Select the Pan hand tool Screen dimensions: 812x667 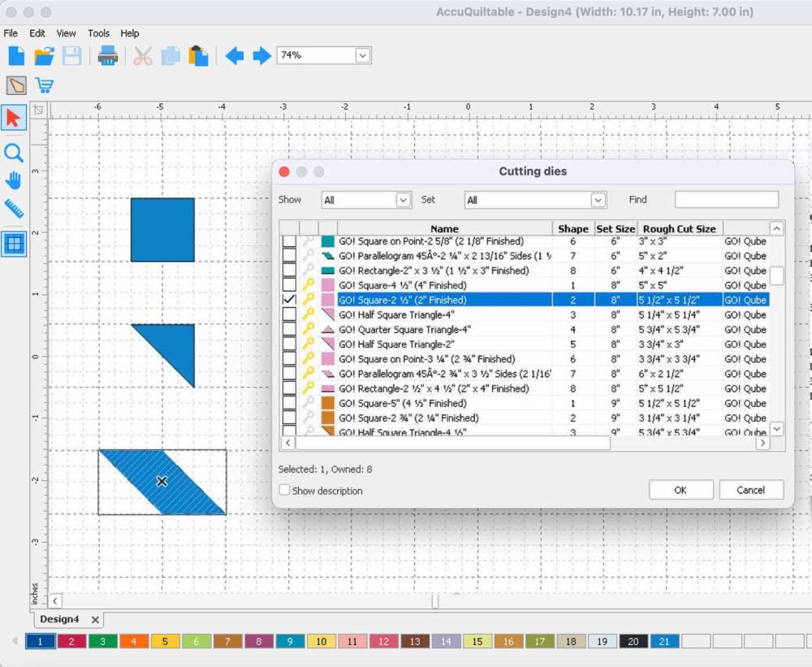click(x=14, y=181)
